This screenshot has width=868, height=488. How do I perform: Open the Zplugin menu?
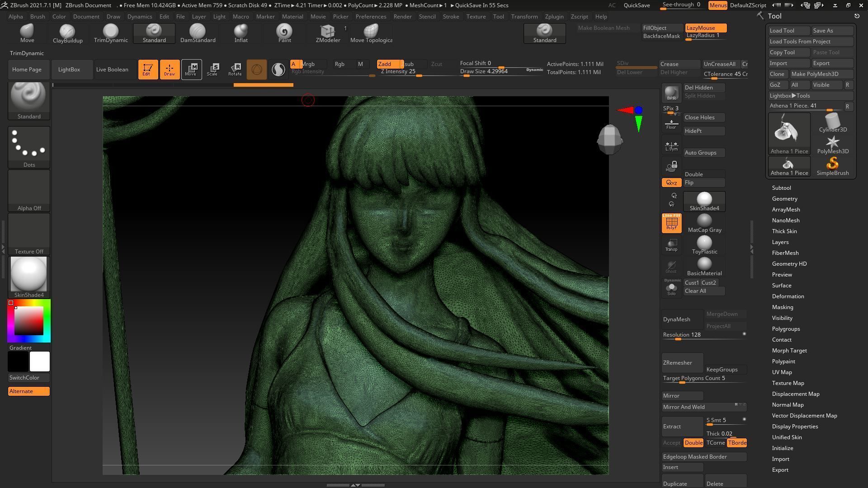[554, 17]
